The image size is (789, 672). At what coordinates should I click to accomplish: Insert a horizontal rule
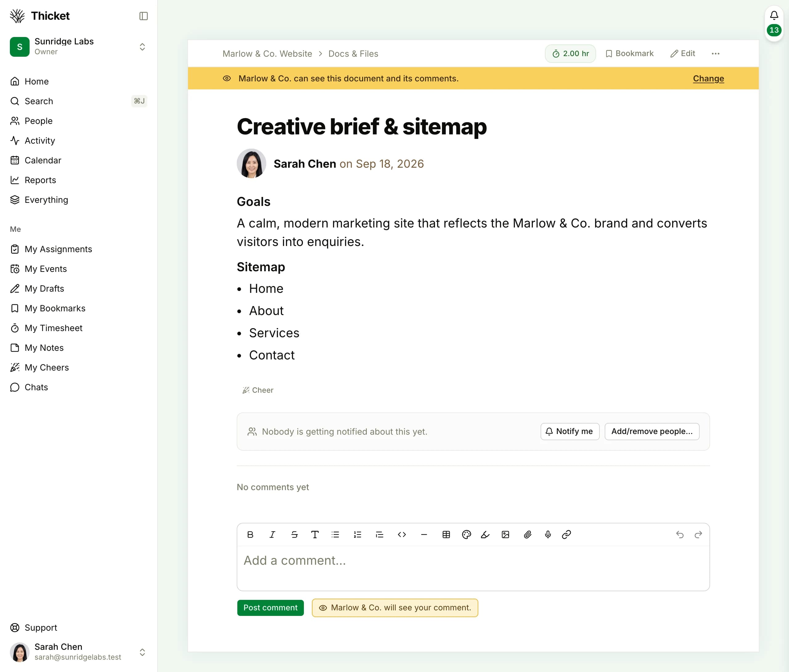pyautogui.click(x=424, y=535)
